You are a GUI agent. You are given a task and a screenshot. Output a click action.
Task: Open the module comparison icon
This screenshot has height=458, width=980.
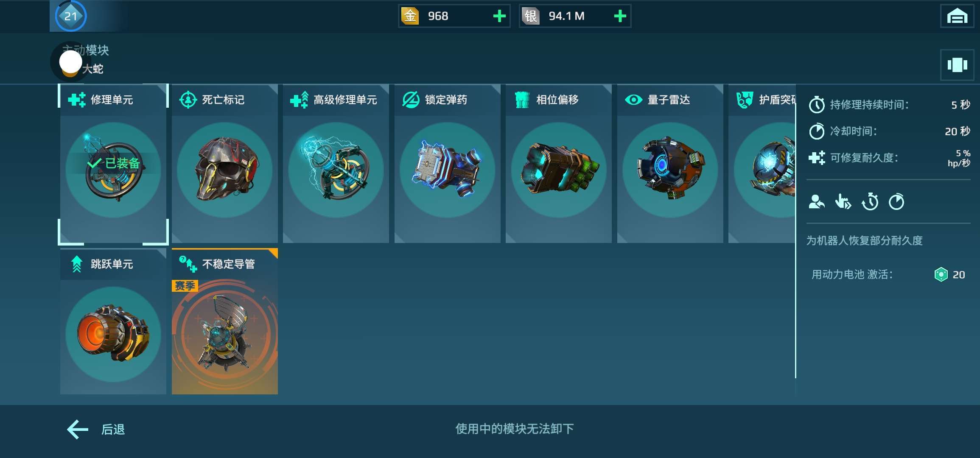coord(957,65)
